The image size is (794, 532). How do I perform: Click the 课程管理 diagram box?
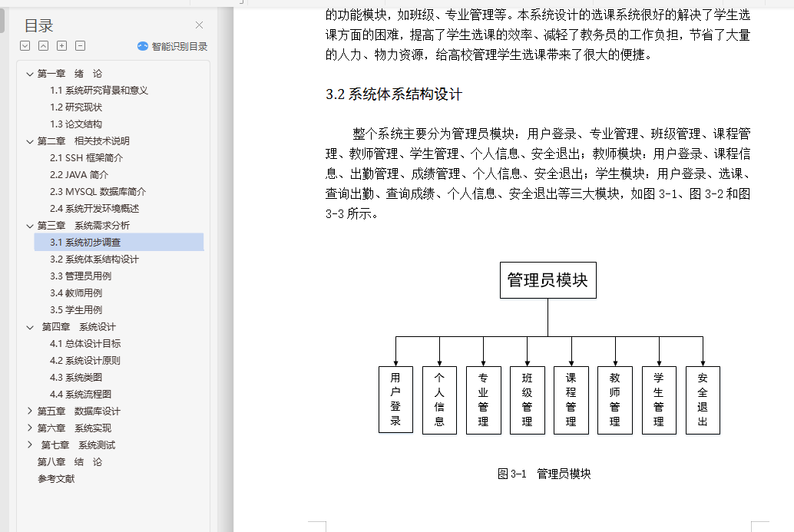[571, 400]
